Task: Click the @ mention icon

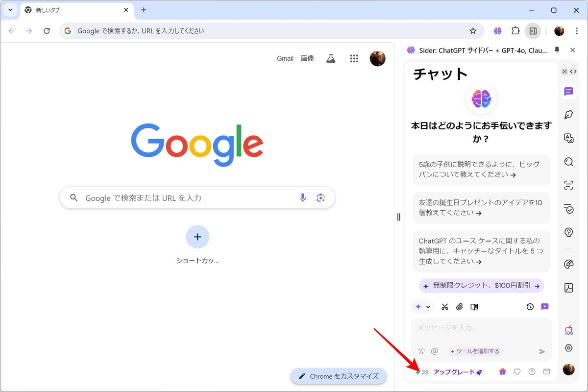Action: click(434, 351)
